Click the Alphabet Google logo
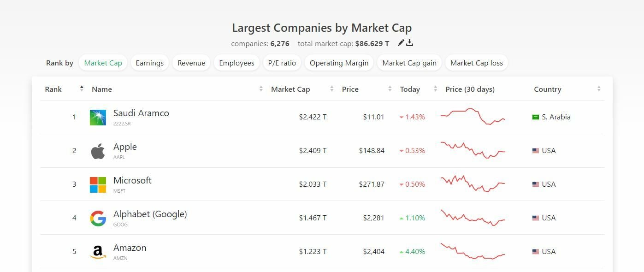 click(98, 219)
